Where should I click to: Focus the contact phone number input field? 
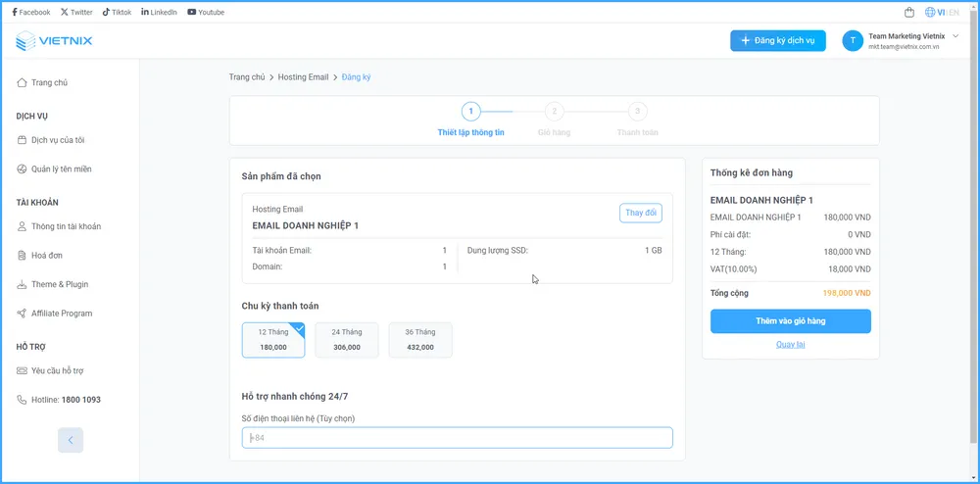[457, 438]
